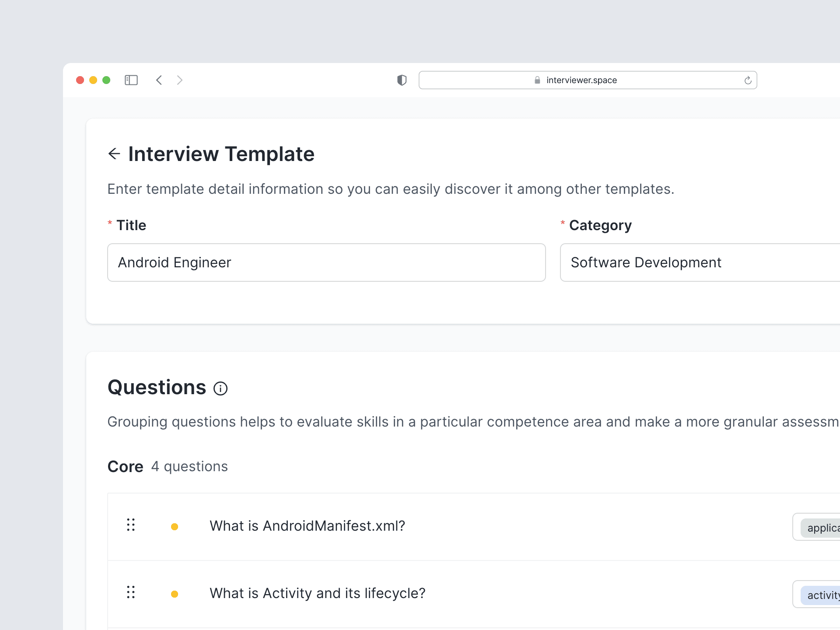Click the Core group heading

pos(126,466)
